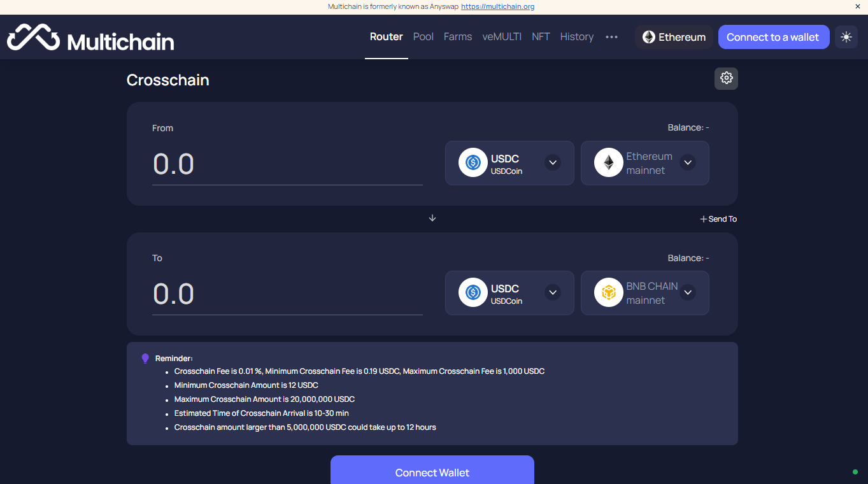Expand the From token USDC dropdown

point(553,163)
